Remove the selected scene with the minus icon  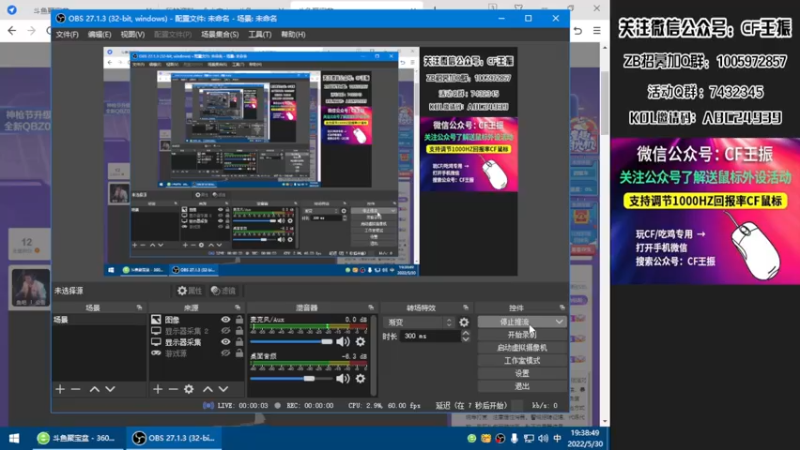(x=76, y=389)
